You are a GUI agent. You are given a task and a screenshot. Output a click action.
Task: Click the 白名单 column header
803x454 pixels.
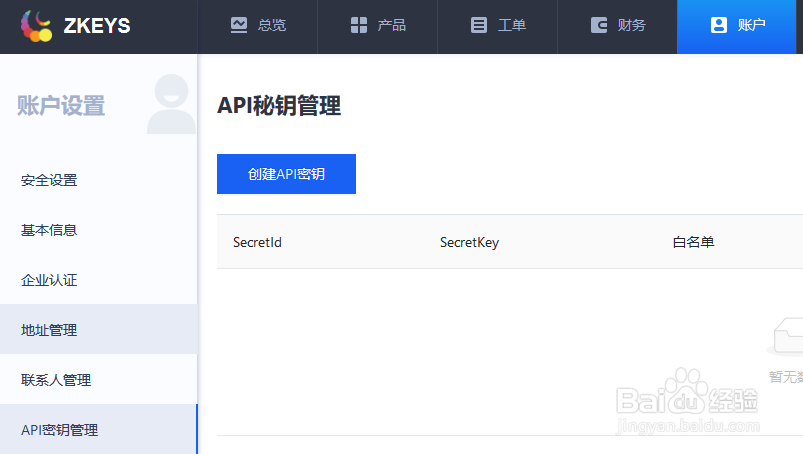tap(693, 242)
